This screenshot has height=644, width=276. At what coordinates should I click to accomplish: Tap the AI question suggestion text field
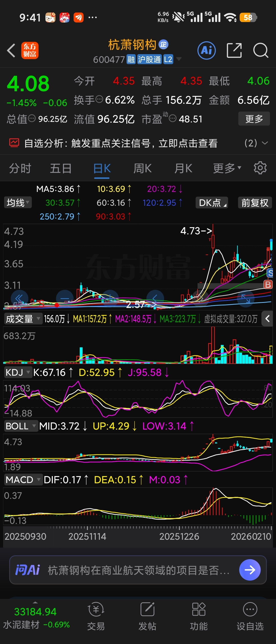tap(139, 570)
